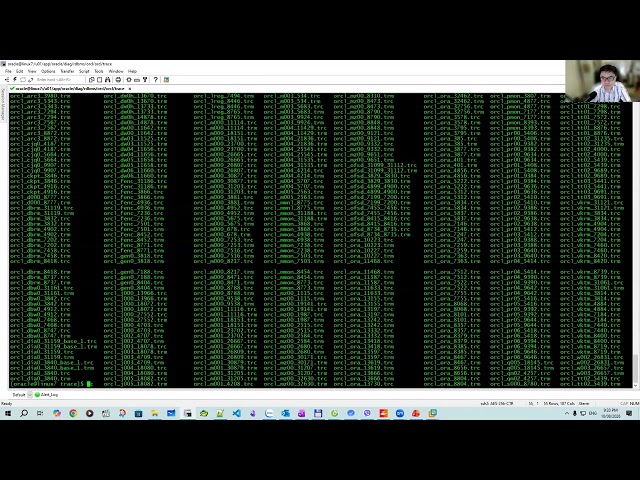
Task: Click the SecureFX toolbar icon
Action: pyautogui.click(x=167, y=80)
